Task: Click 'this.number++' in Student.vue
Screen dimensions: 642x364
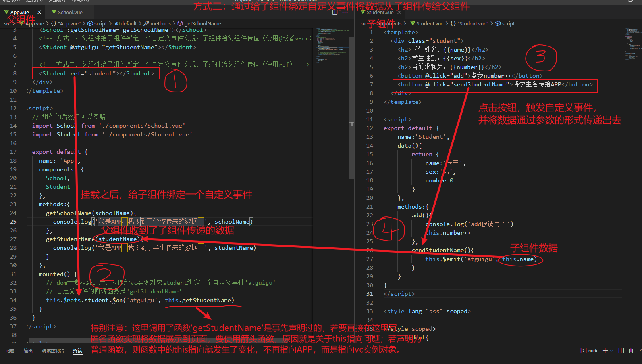Action: point(448,233)
